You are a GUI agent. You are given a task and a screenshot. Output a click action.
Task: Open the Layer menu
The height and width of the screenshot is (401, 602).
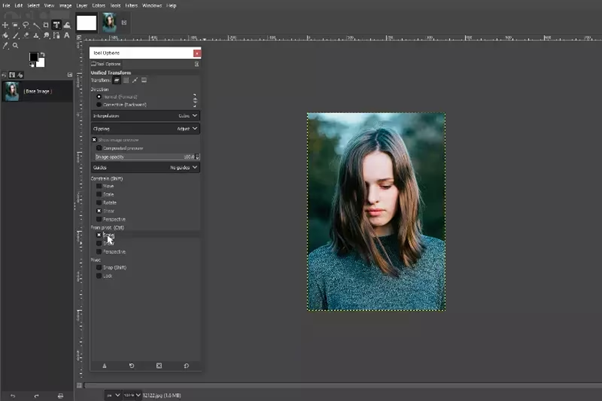(82, 5)
